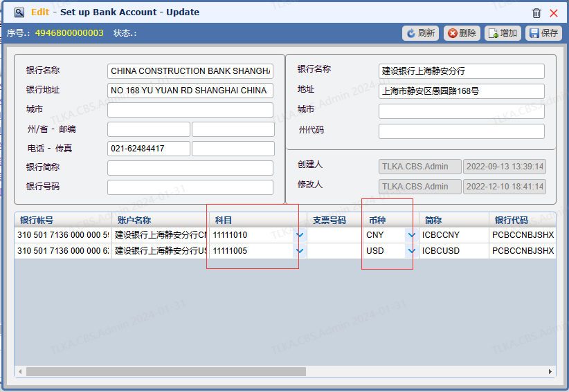Click the magnifier icon in title bar
The height and width of the screenshot is (392, 569).
point(19,12)
